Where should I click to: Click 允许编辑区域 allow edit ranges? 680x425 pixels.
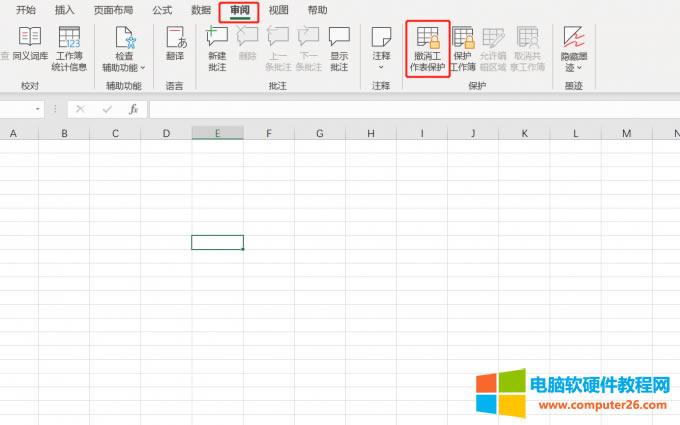tap(493, 49)
